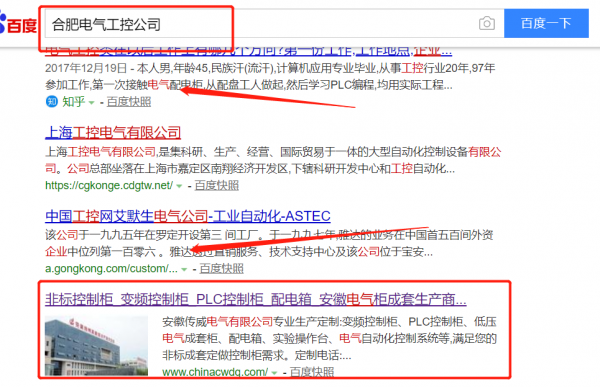Click the Zhihu source icon
This screenshot has width=600, height=387.
click(52, 102)
